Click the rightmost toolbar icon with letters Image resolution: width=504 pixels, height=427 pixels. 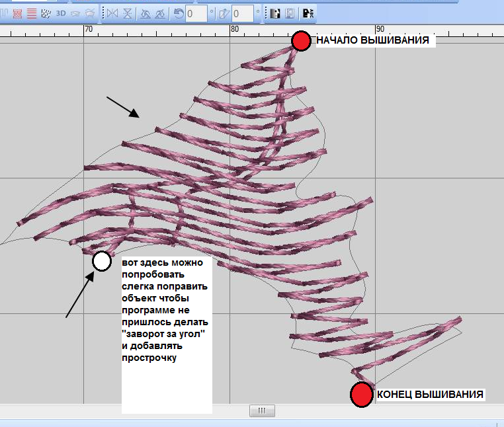click(x=307, y=13)
